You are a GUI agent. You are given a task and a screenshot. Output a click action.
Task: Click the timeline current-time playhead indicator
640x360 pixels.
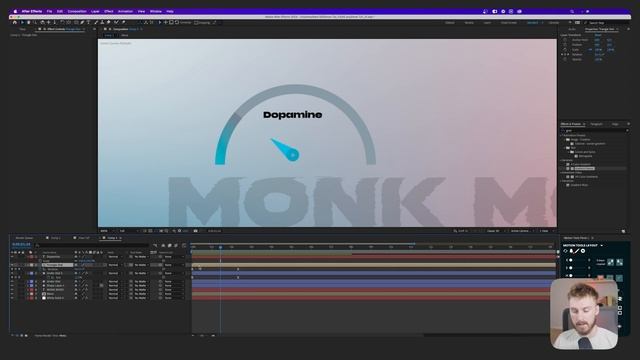[x=220, y=247]
